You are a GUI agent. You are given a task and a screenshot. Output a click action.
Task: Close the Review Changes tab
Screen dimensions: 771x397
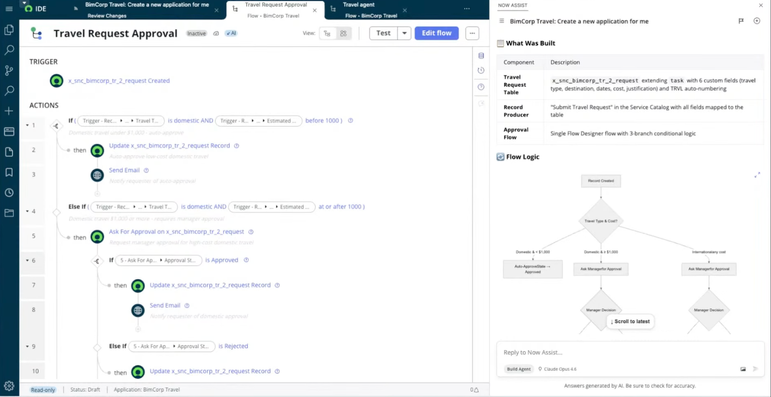click(216, 10)
